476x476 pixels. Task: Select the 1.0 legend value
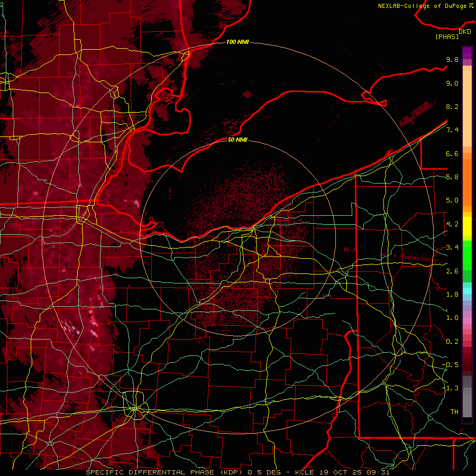click(x=452, y=318)
